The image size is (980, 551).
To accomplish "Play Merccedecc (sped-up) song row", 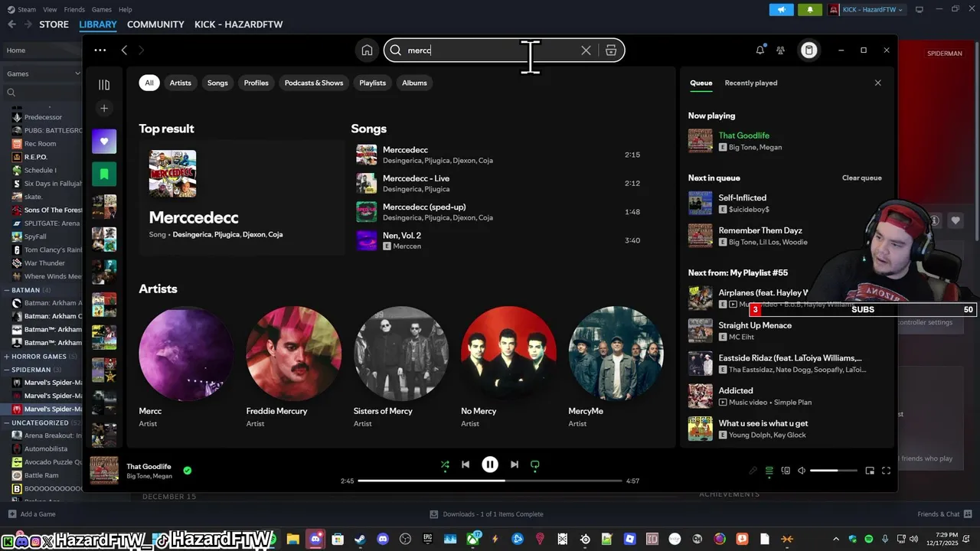I will (501, 212).
